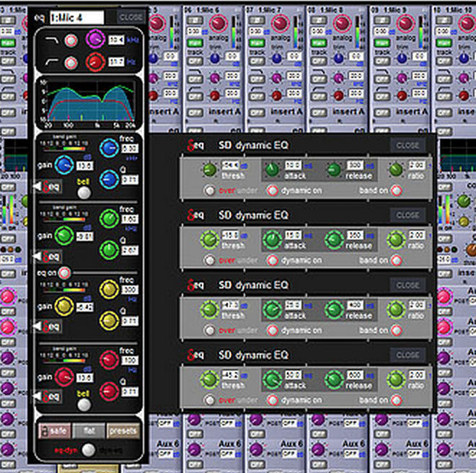Toggle insert A button on Mic 6 channel
Image resolution: width=476 pixels, height=473 pixels.
195,113
